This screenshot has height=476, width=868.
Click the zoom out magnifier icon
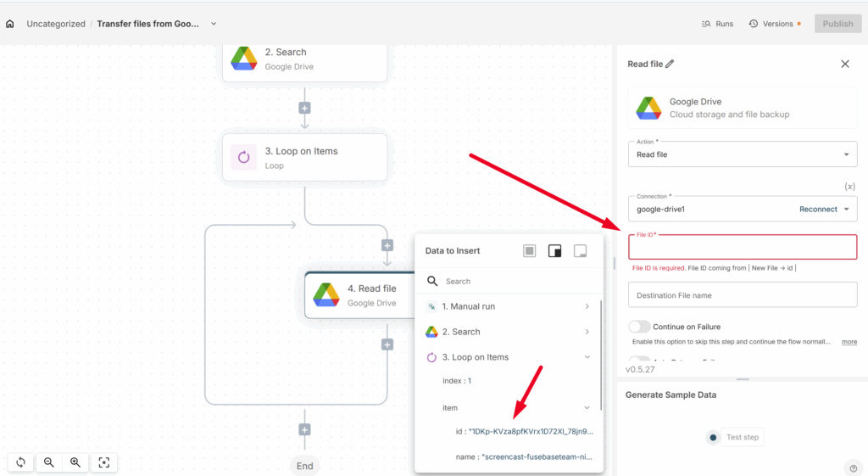point(49,462)
